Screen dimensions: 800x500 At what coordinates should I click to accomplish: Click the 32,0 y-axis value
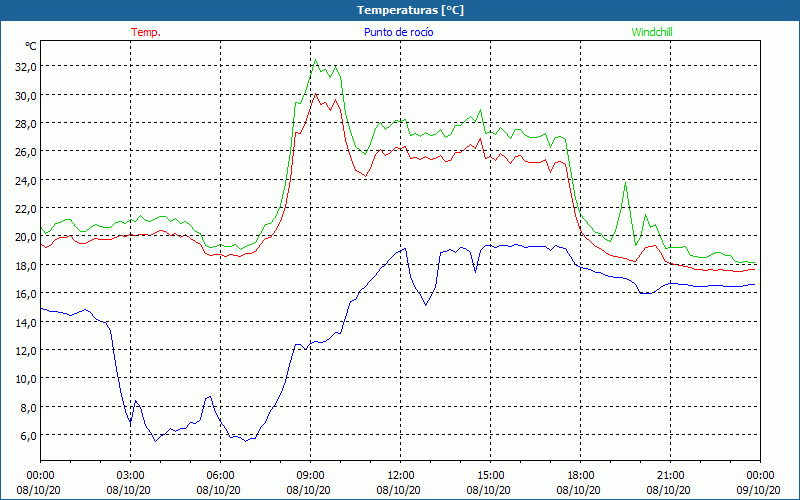point(26,67)
